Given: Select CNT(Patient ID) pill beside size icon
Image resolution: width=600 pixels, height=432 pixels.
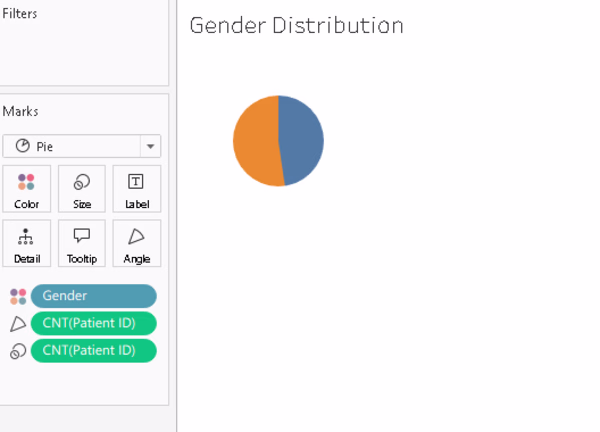Looking at the screenshot, I should [x=94, y=350].
